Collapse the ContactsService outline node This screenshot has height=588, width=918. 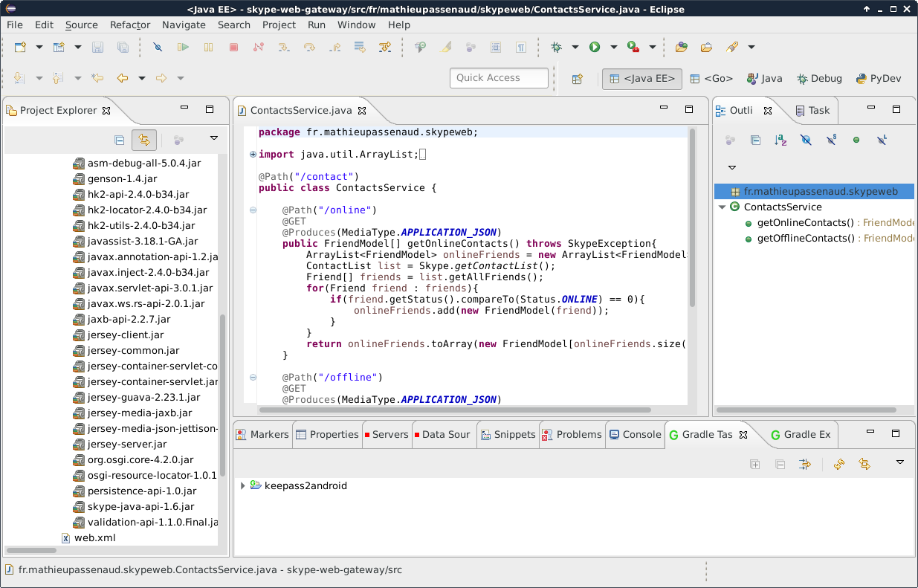[x=722, y=207]
